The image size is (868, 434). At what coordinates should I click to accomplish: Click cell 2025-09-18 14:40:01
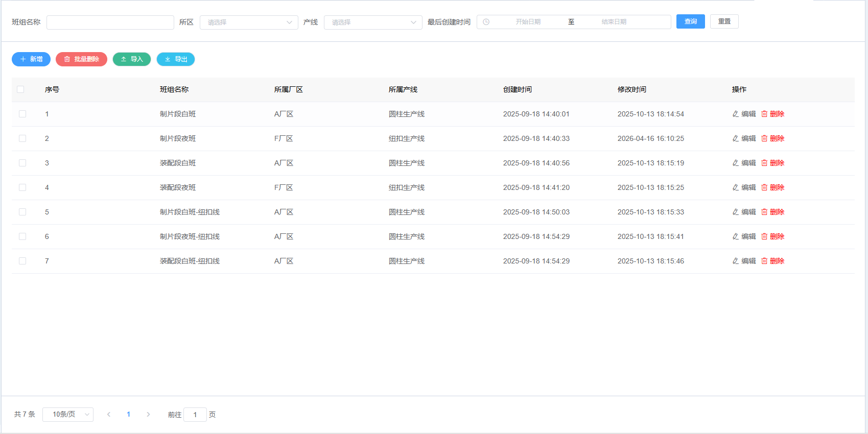(x=536, y=114)
